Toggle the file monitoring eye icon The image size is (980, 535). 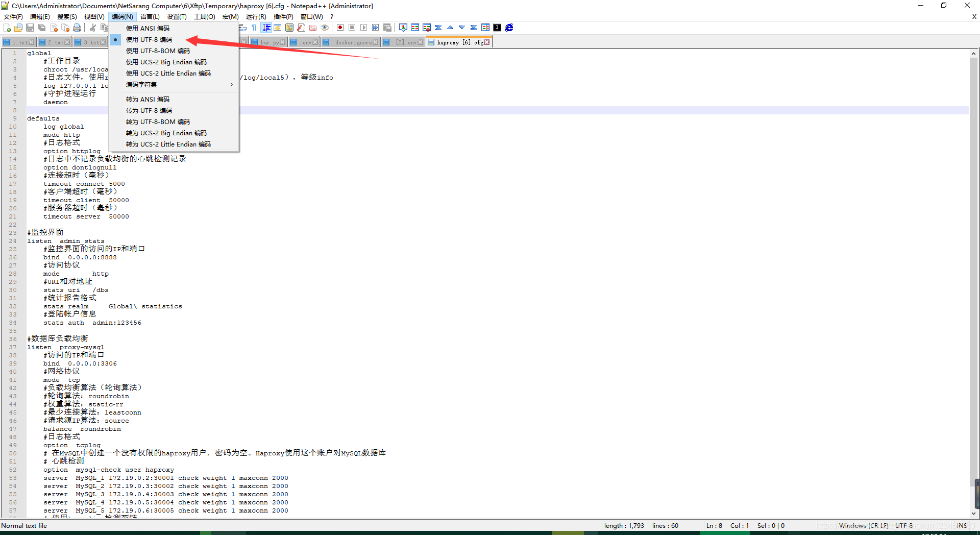[x=325, y=28]
